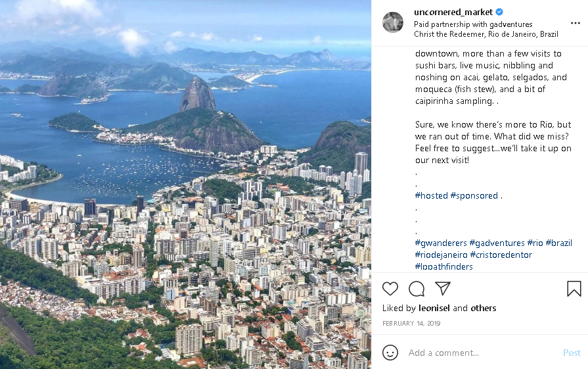The width and height of the screenshot is (588, 369).
Task: Click the #hosted hashtag
Action: pos(431,195)
